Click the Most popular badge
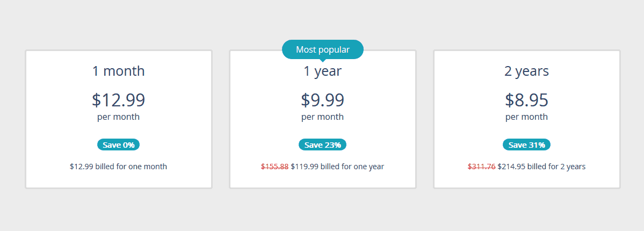The height and width of the screenshot is (231, 644). tap(323, 50)
